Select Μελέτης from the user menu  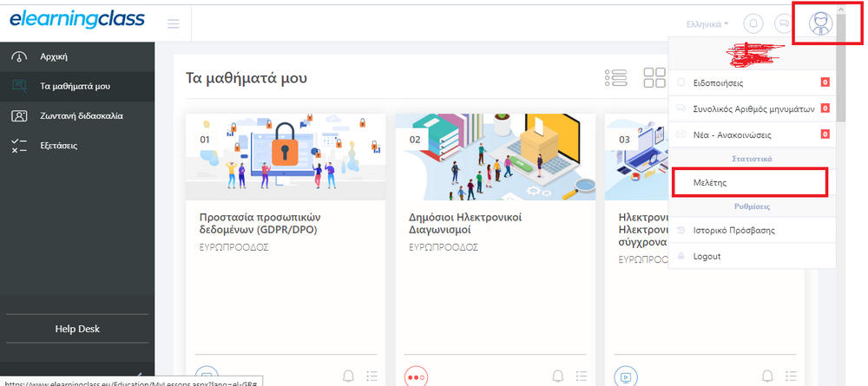pos(748,183)
